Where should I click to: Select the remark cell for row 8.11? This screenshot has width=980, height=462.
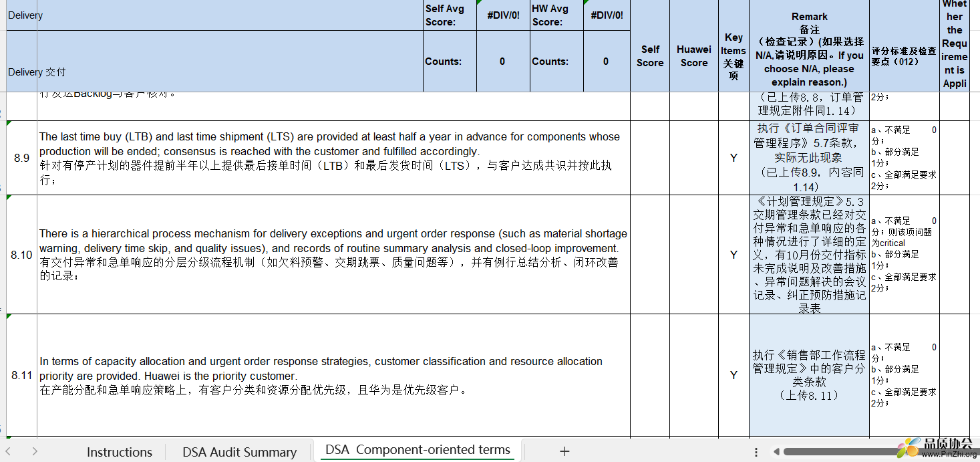pos(809,375)
